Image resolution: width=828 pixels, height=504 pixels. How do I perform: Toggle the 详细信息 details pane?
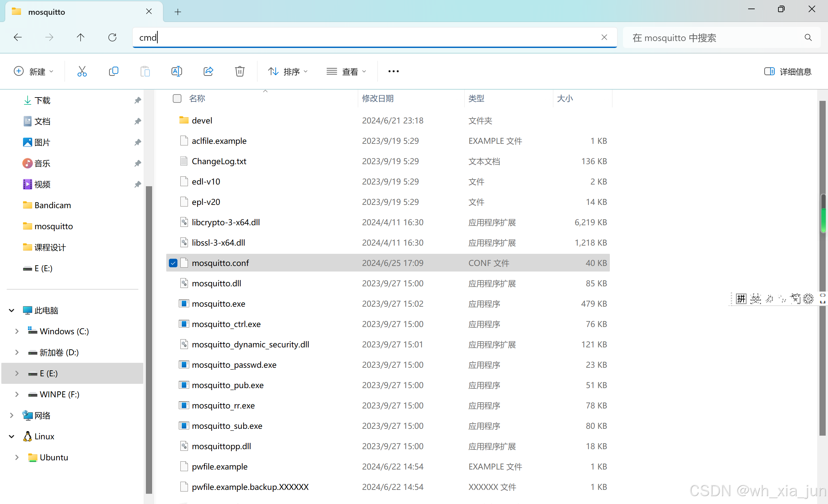click(787, 71)
